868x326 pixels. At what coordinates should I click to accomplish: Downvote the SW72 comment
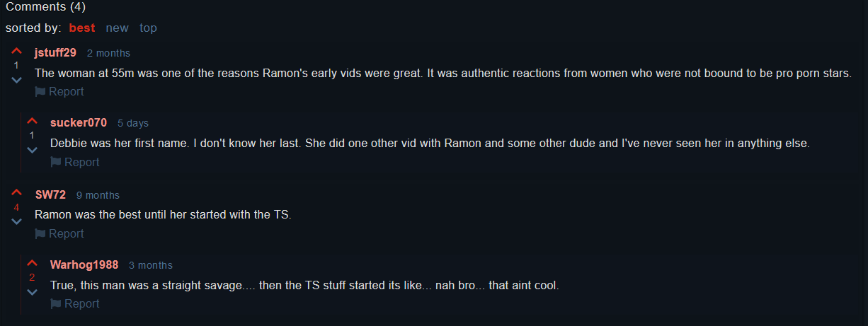pyautogui.click(x=16, y=221)
